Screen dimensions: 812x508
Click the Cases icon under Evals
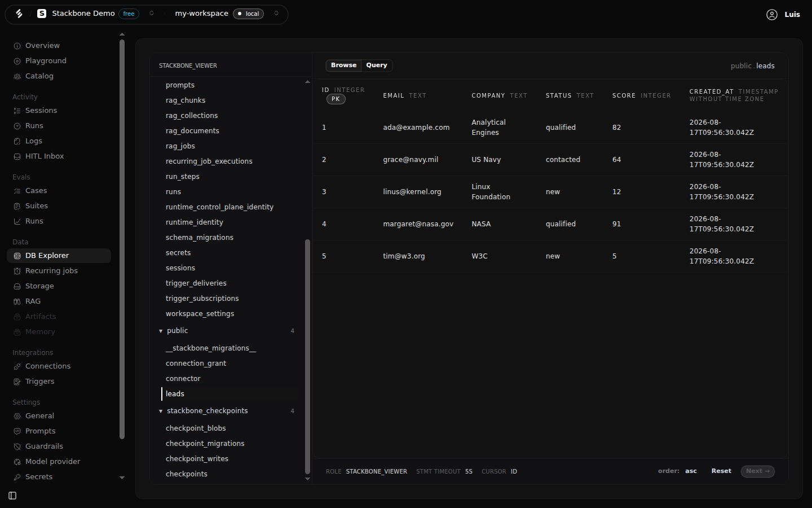coord(17,191)
